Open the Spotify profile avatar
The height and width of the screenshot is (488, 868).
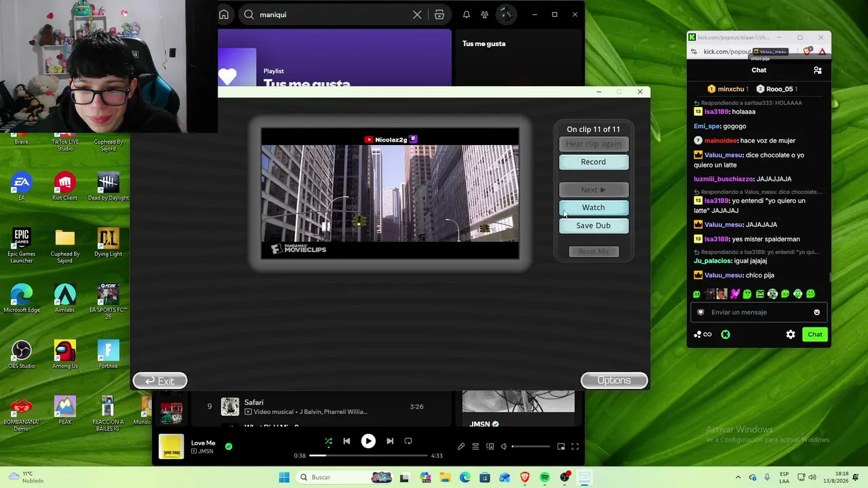point(506,14)
